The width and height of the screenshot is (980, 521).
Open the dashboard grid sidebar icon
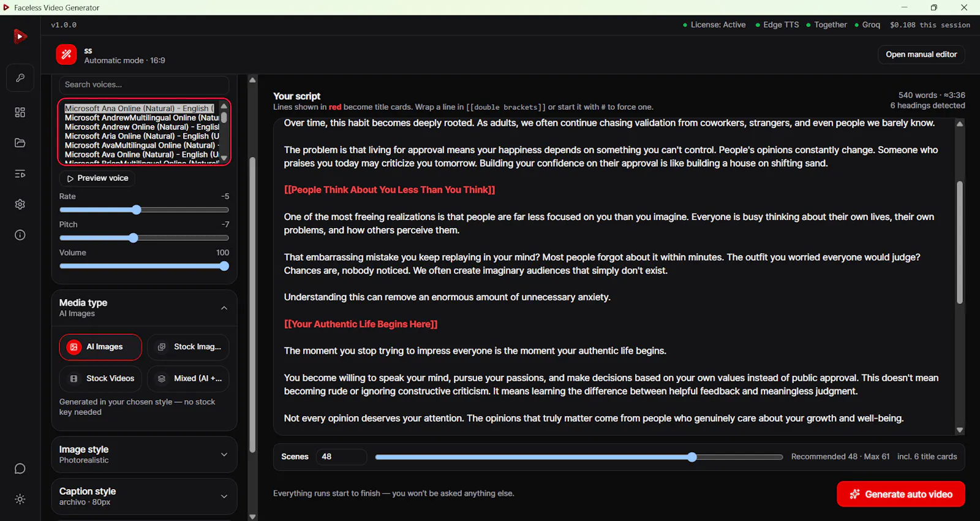20,112
